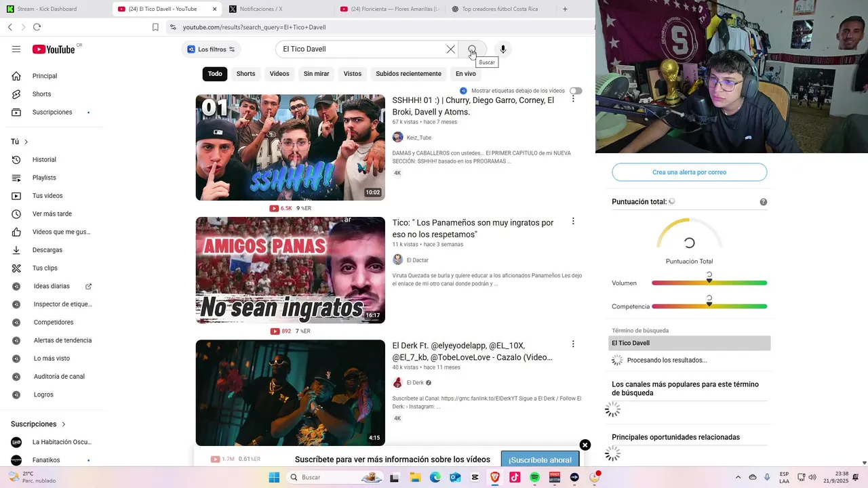
Task: Open SSHHH! 01 video title
Action: click(x=473, y=106)
